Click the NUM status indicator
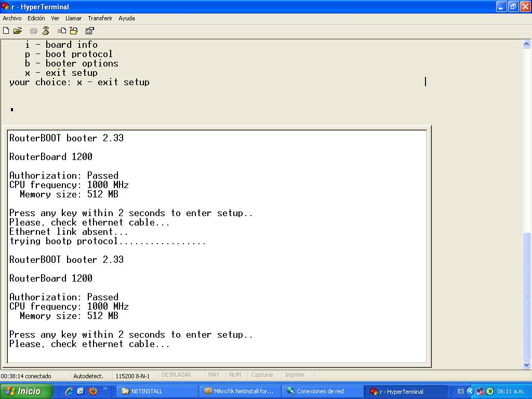532x399 pixels. [235, 375]
